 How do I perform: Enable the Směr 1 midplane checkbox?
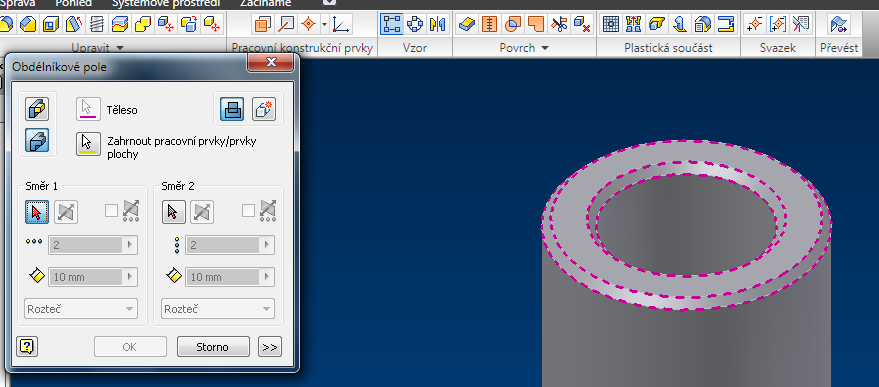[111, 211]
